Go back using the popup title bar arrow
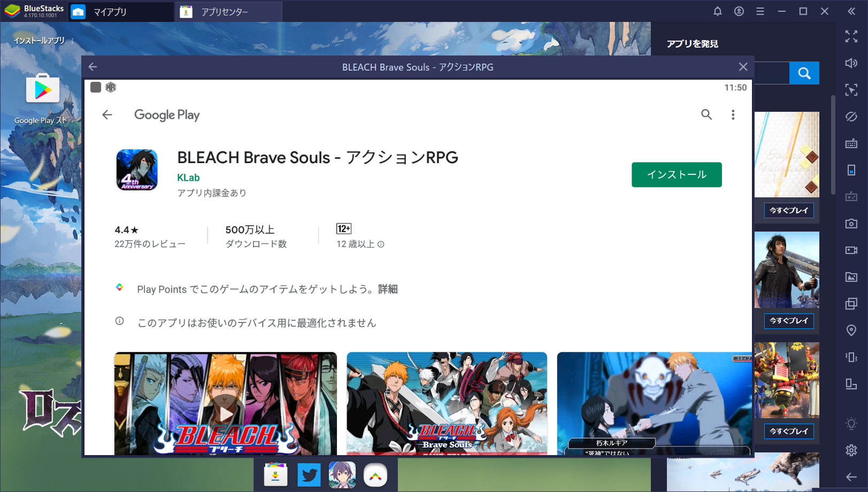Viewport: 868px width, 492px height. pos(93,67)
